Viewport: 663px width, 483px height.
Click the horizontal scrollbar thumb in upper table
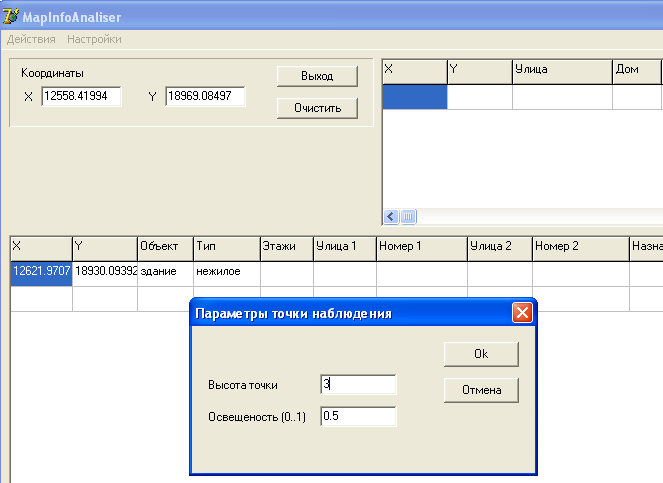pyautogui.click(x=408, y=217)
